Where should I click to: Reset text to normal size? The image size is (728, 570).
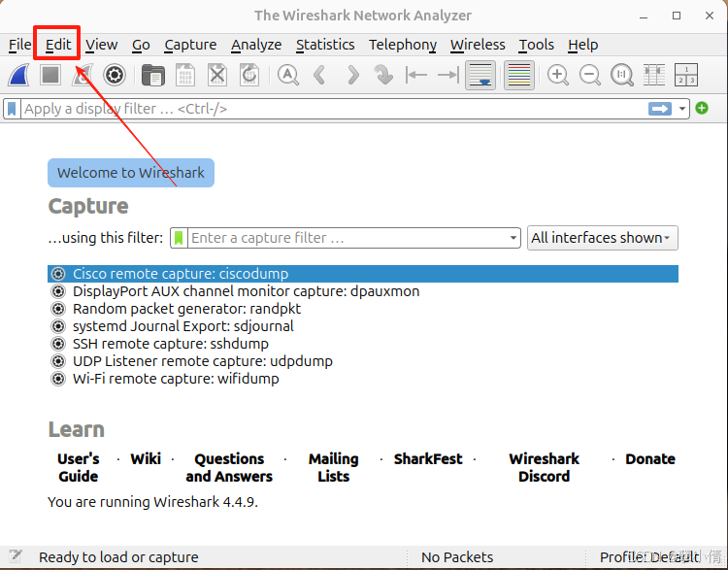pos(622,75)
